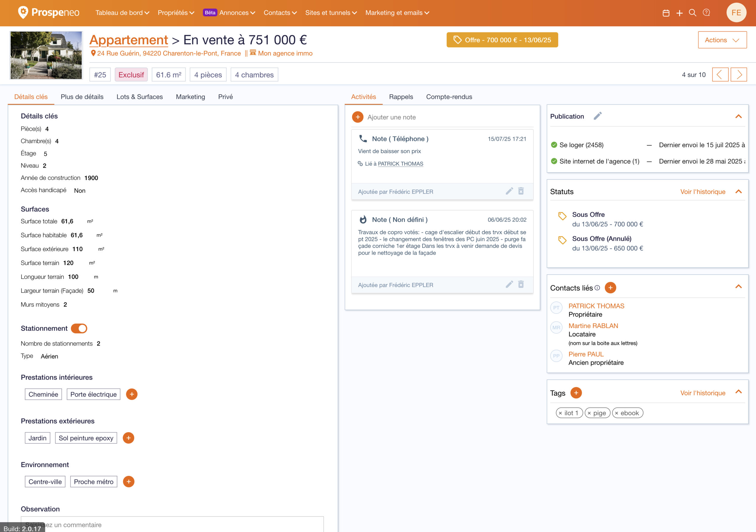Collapse the Contacts liés panel

tap(739, 287)
